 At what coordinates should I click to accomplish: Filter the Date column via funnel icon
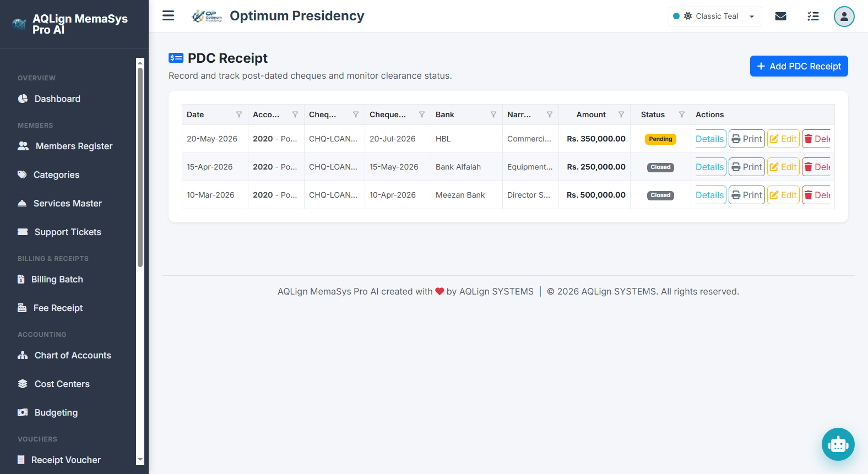click(239, 115)
